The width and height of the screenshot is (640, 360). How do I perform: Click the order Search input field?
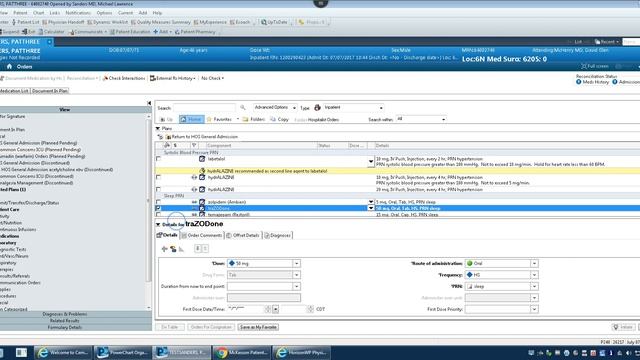click(x=204, y=108)
